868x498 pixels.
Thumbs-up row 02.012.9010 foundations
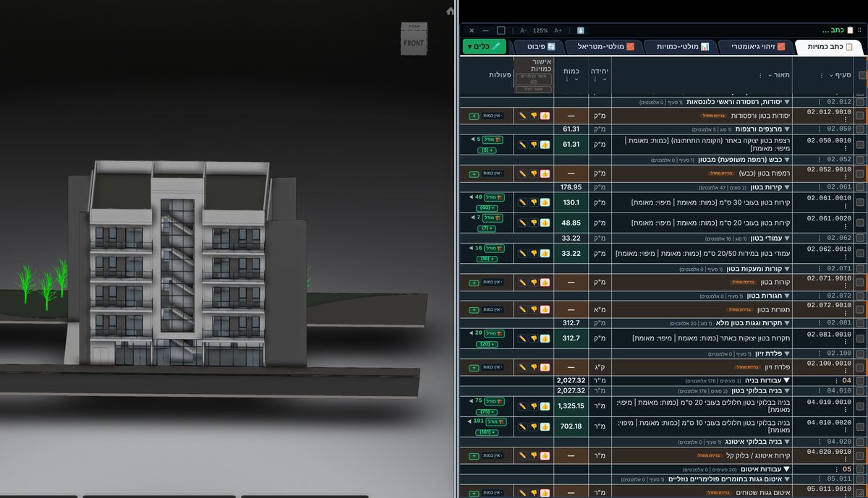[545, 115]
